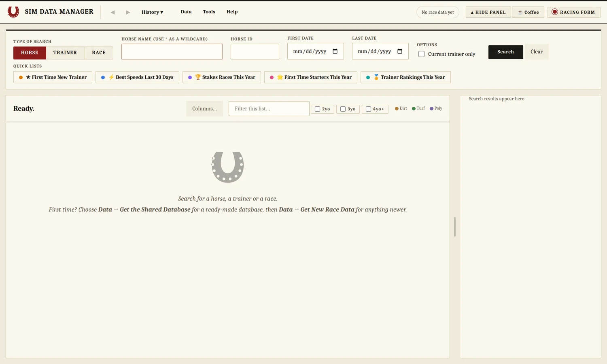Click the Coffee cup button
The image size is (607, 364).
pyautogui.click(x=528, y=12)
